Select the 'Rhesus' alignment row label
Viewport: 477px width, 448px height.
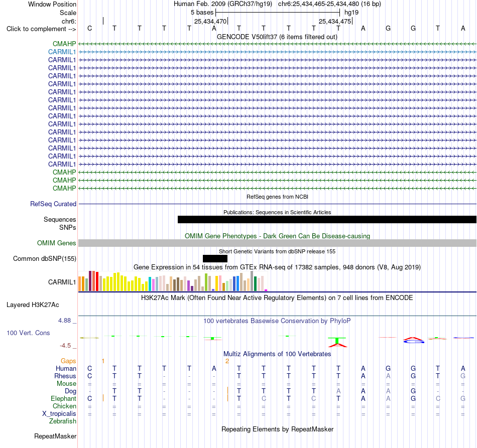pyautogui.click(x=65, y=376)
